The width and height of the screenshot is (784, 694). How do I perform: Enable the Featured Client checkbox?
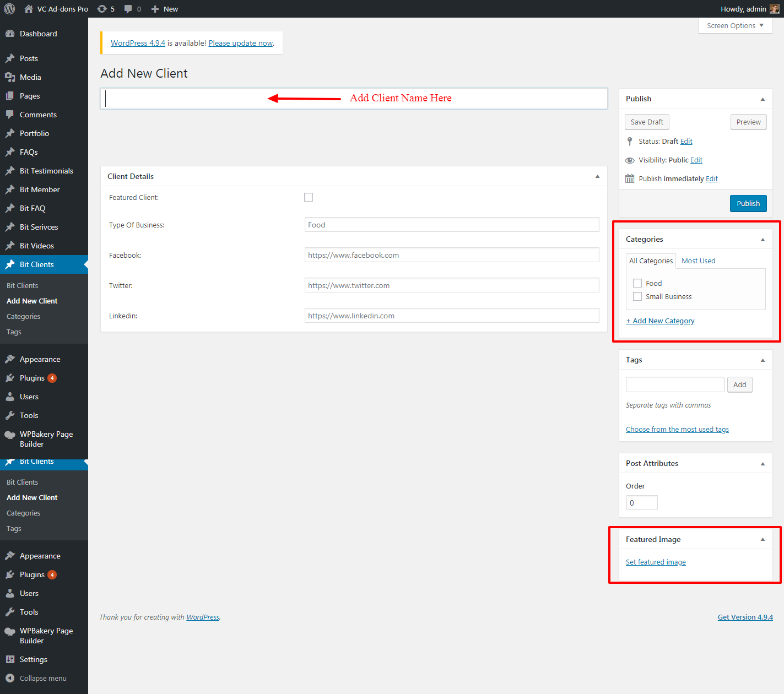tap(309, 197)
